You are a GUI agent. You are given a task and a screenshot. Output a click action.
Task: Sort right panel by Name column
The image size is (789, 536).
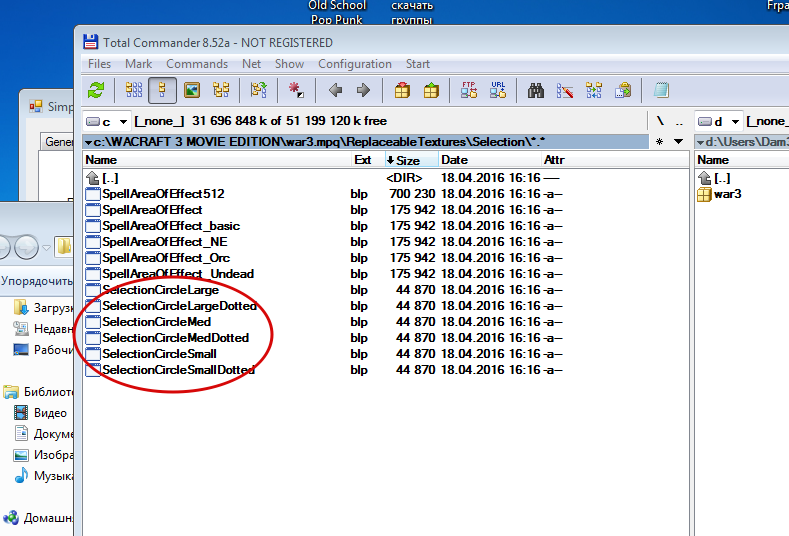pos(742,160)
